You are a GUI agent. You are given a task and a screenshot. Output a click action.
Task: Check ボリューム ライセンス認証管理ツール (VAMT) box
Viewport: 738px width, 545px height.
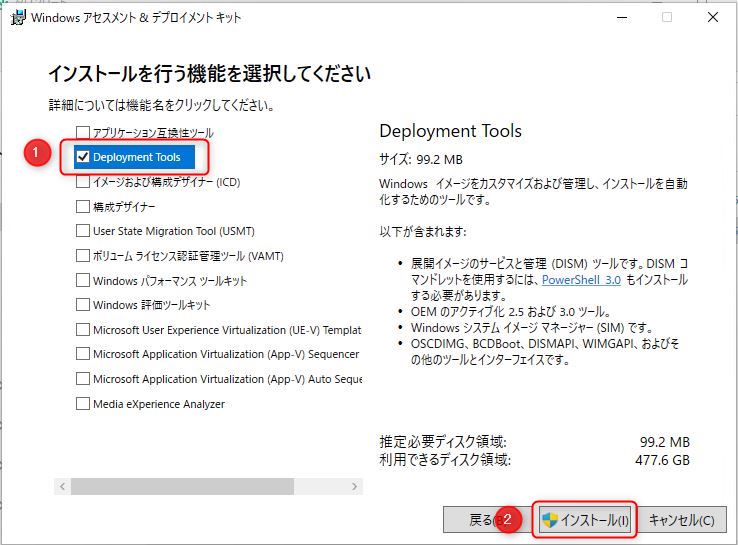[83, 256]
